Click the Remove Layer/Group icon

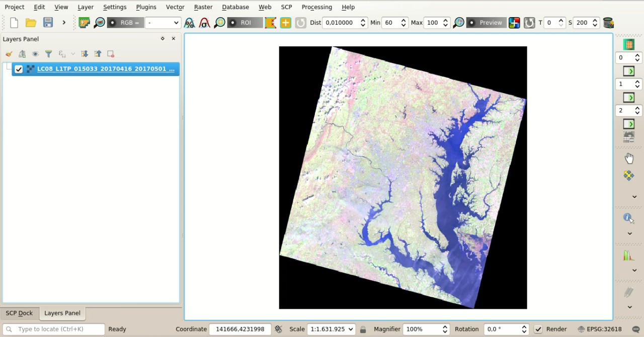point(110,54)
